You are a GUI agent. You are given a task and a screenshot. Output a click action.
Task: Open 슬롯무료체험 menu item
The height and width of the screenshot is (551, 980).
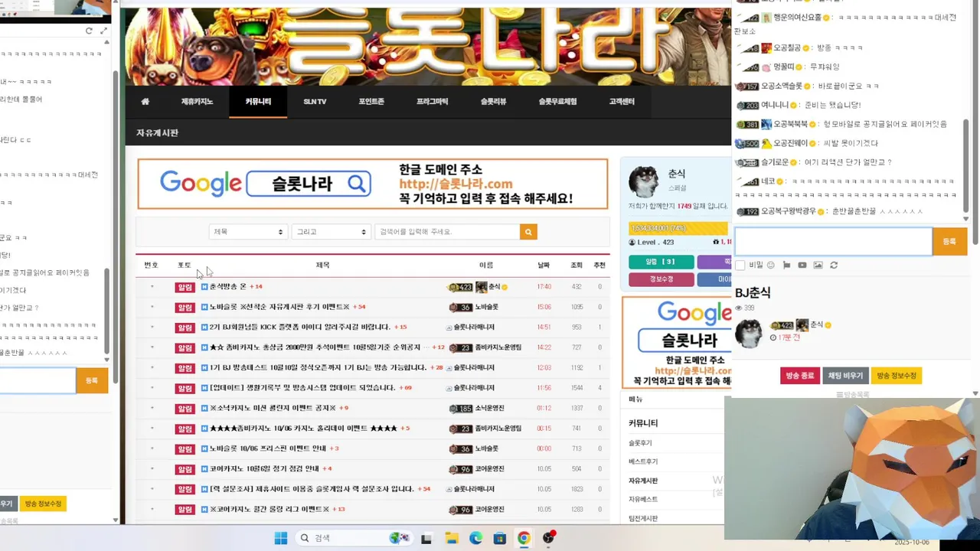click(557, 102)
